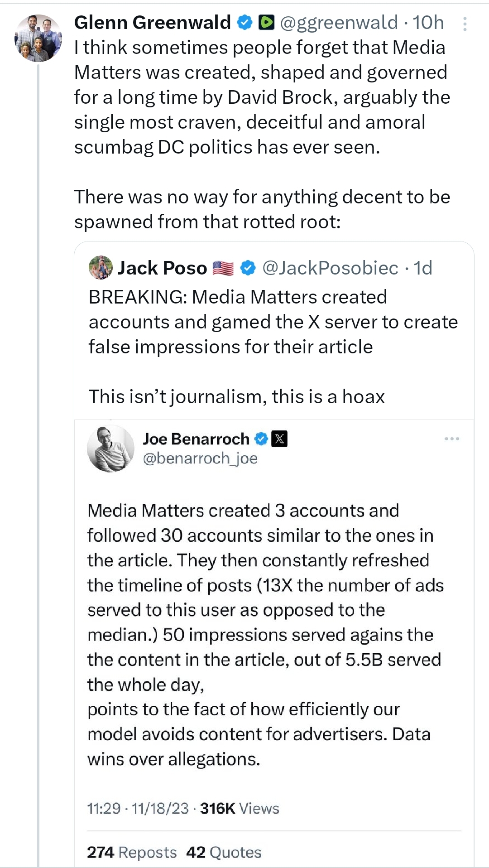This screenshot has width=489, height=868.
Task: Open the @JackPosobiec handle
Action: click(330, 268)
